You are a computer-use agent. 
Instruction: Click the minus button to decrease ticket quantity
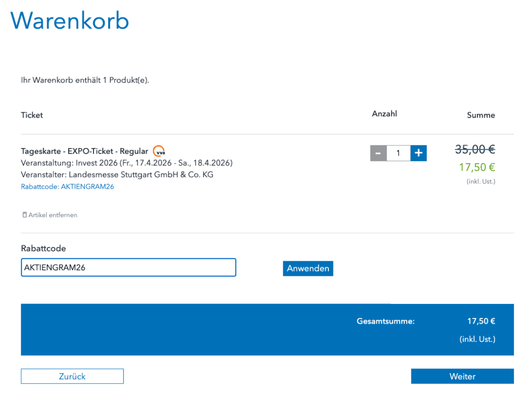click(378, 153)
